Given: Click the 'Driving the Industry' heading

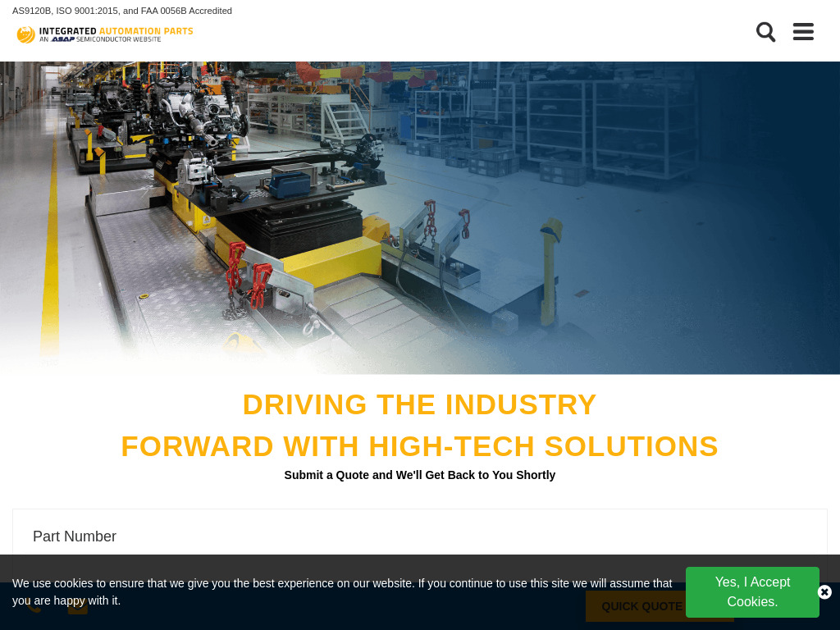Looking at the screenshot, I should click(419, 404).
